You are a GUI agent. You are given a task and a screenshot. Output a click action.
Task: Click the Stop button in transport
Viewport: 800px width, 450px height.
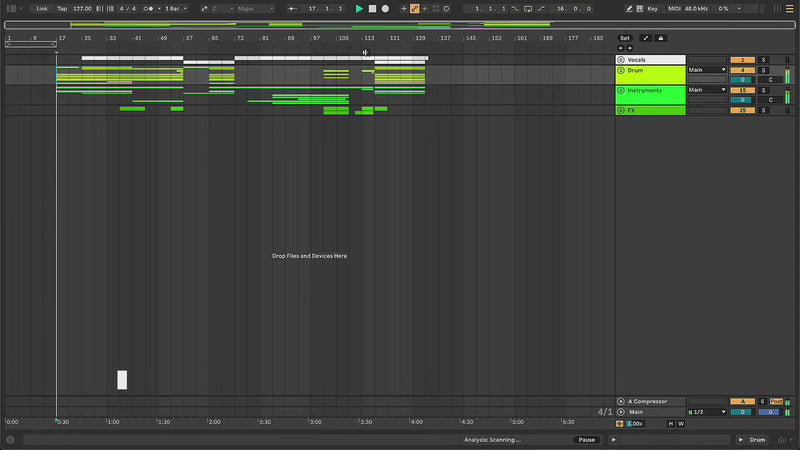(x=372, y=8)
